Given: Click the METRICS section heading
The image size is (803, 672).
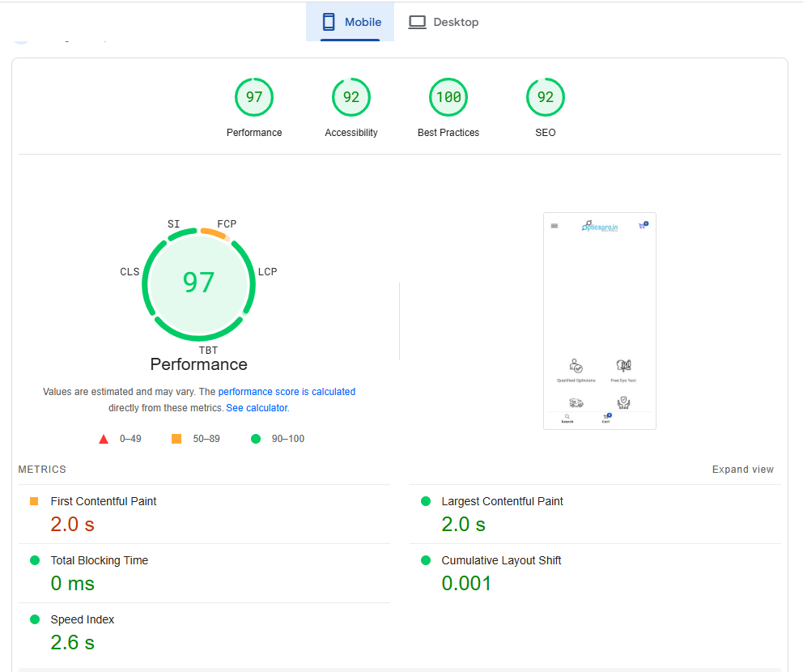Looking at the screenshot, I should [x=42, y=470].
